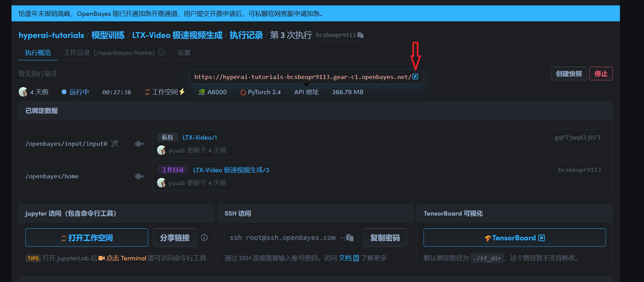Stop the running execution with 停止

coord(601,74)
